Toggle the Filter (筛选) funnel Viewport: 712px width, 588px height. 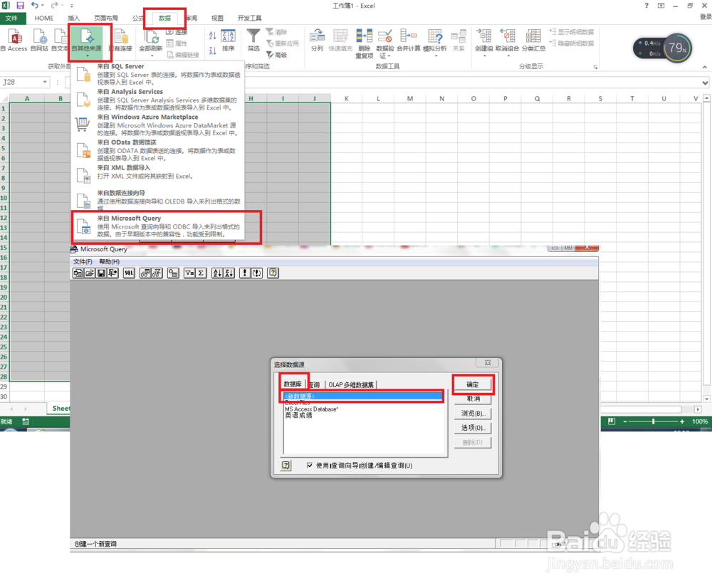tap(253, 40)
